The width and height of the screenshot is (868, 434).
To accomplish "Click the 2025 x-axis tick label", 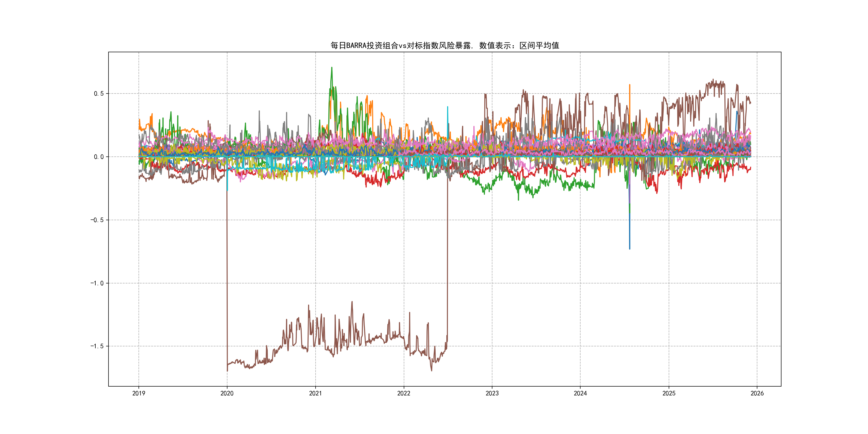I will [x=669, y=393].
